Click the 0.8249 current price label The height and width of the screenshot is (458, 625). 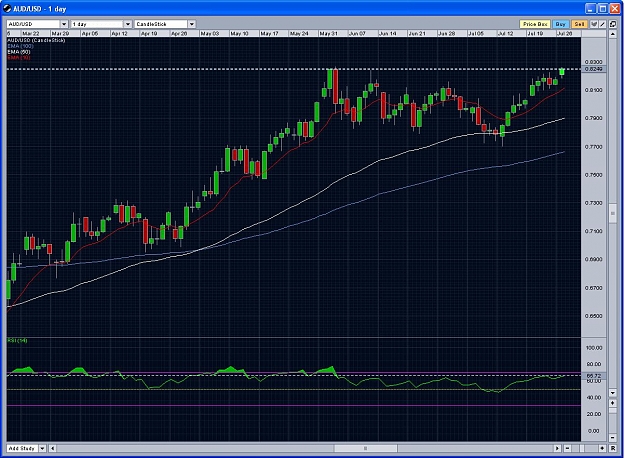[x=594, y=69]
